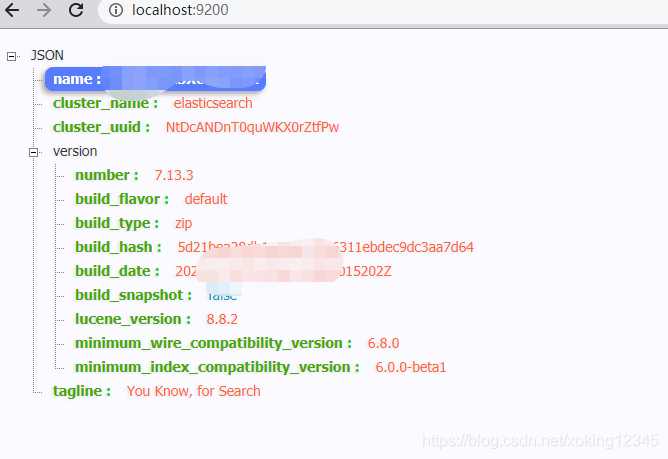Click the 6.0.0-beta1 value
The height and width of the screenshot is (459, 668).
[x=411, y=367]
